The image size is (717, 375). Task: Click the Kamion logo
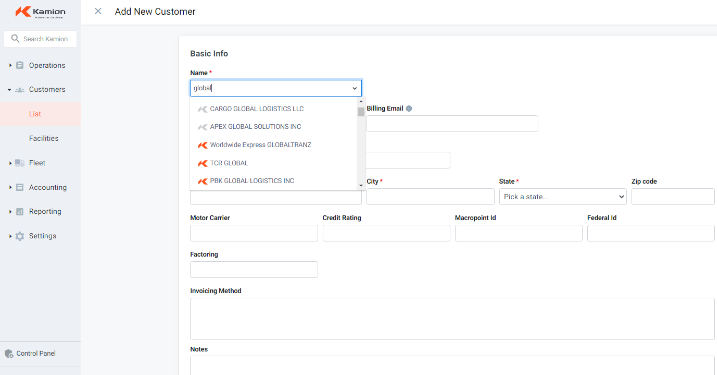[40, 12]
